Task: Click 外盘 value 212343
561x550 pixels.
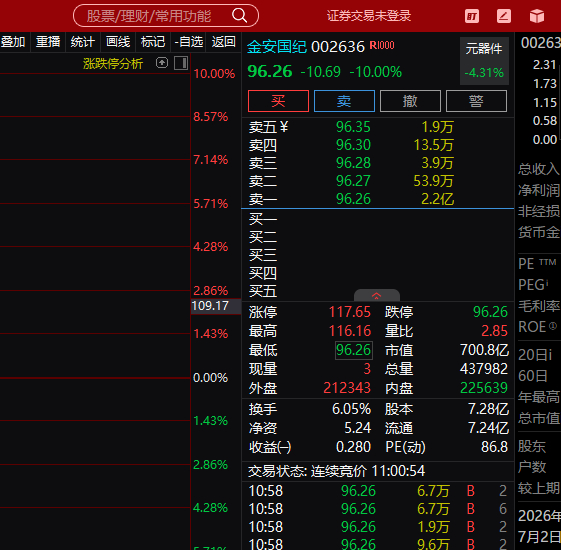Action: point(347,388)
